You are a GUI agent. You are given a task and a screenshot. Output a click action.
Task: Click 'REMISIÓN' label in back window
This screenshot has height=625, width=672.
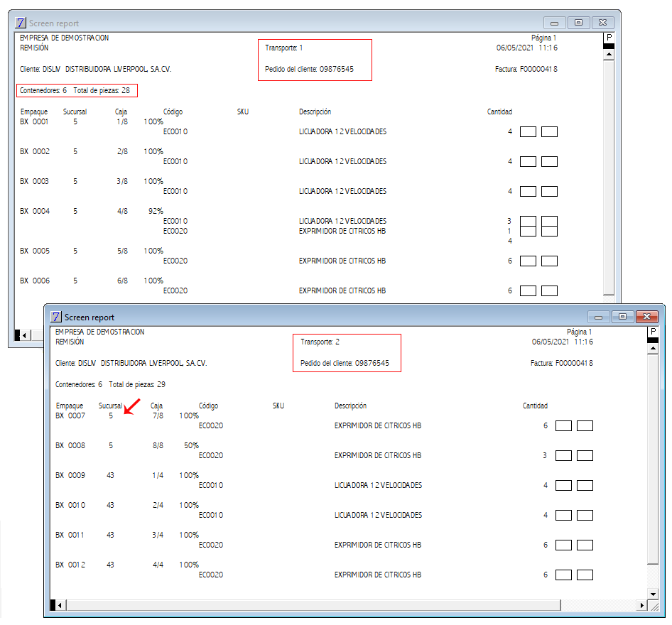click(34, 48)
